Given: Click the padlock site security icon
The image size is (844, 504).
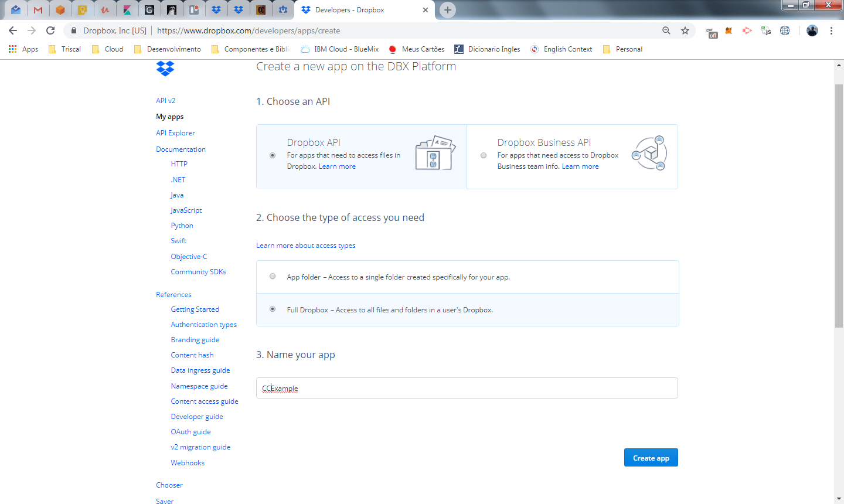Looking at the screenshot, I should coord(73,30).
